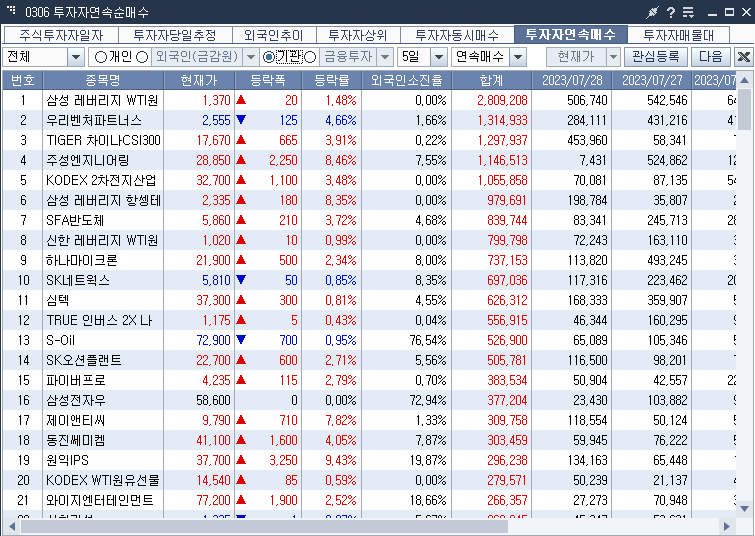
Task: Open the 현재가 dropdown arrow
Action: [x=612, y=57]
